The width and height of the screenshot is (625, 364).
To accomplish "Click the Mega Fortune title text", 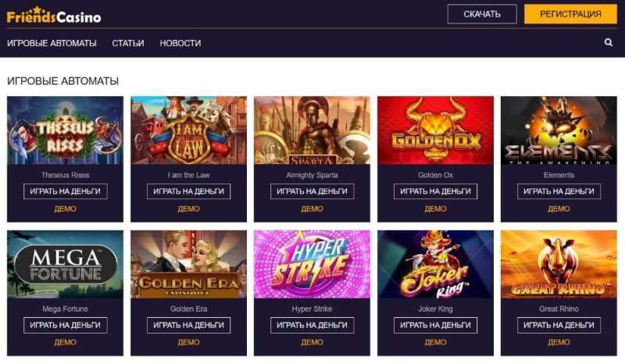I will coord(66,309).
